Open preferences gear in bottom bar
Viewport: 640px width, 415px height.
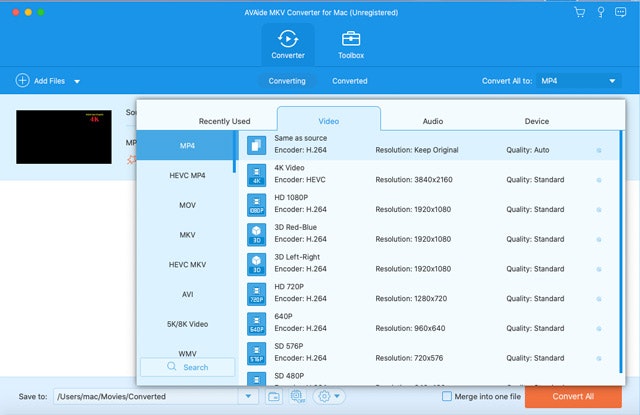tap(324, 396)
